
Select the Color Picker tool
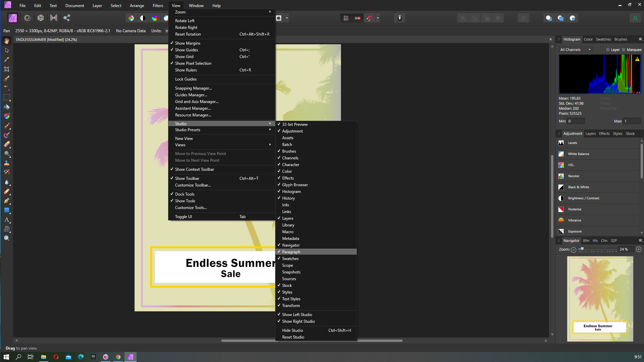[7, 59]
